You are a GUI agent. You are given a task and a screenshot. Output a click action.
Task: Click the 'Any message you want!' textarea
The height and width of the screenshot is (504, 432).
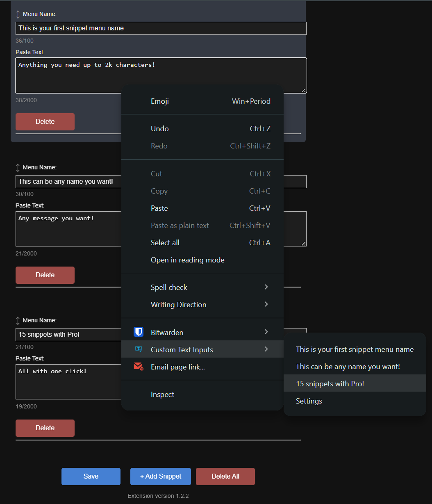(68, 229)
